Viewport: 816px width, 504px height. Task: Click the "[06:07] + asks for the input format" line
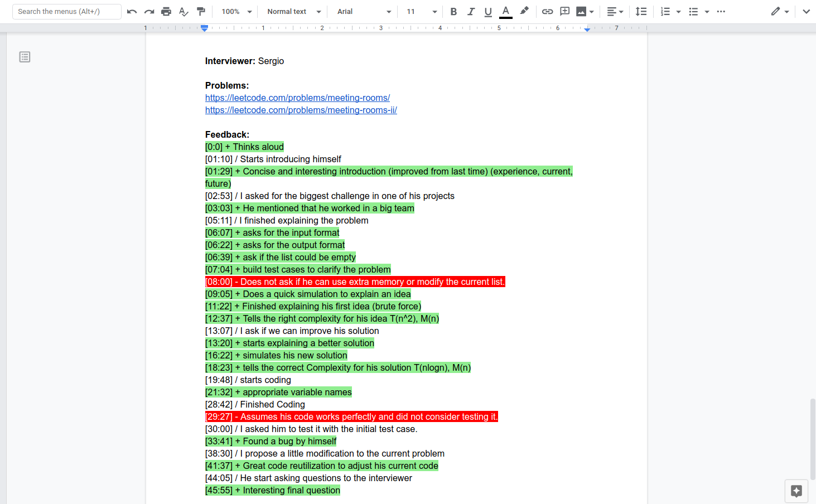272,232
